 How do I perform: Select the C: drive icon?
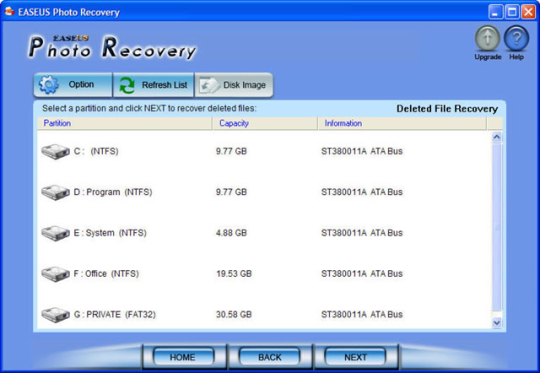coord(55,152)
